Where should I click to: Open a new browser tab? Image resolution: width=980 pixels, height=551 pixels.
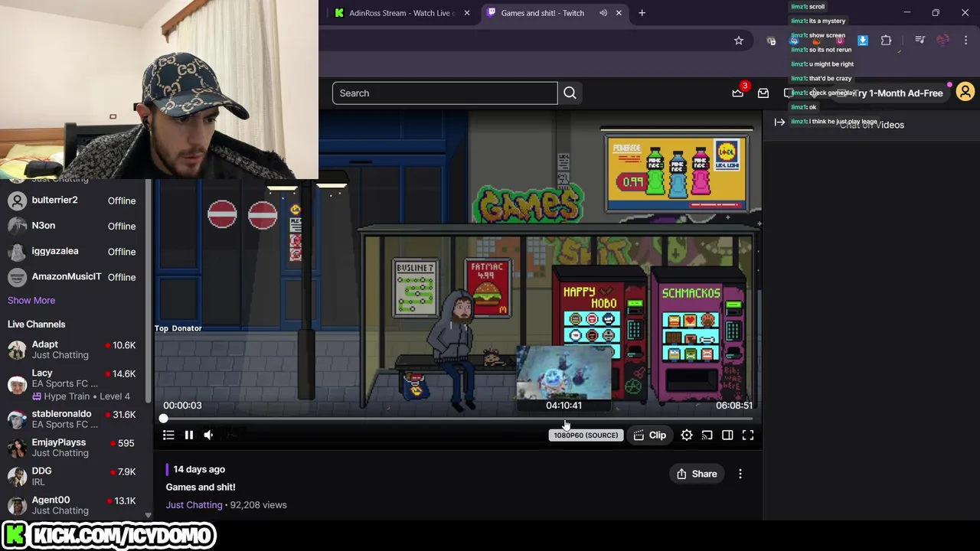coord(642,13)
